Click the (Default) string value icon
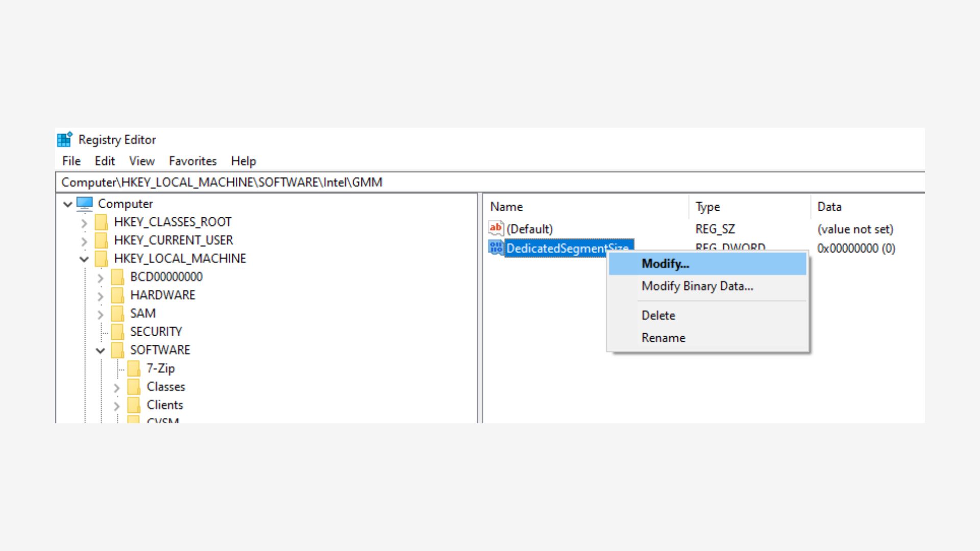The height and width of the screenshot is (551, 980). click(x=496, y=229)
